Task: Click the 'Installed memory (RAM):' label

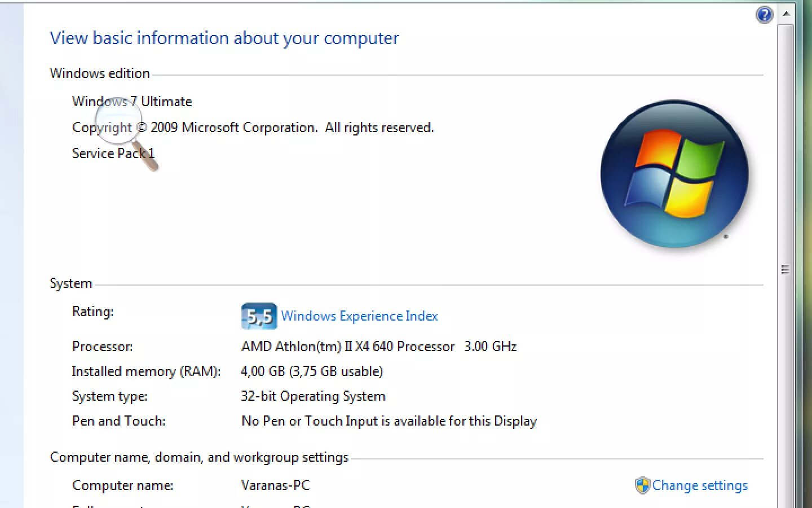Action: (146, 371)
